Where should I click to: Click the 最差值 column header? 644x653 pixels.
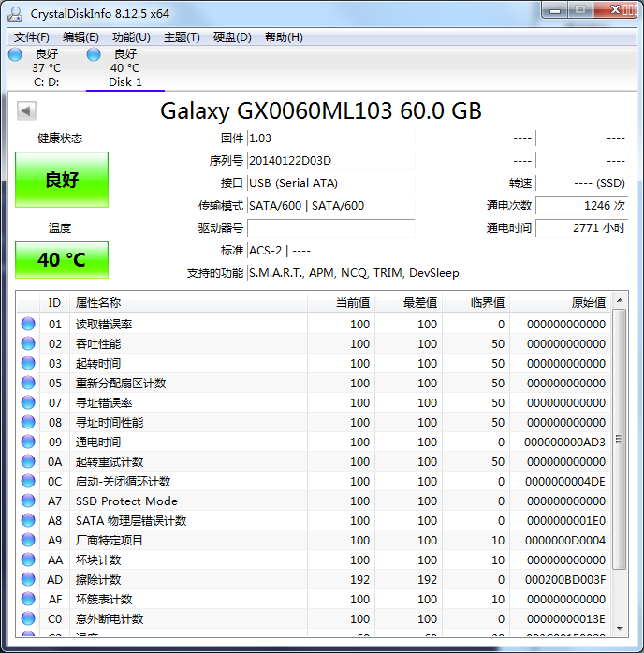click(409, 303)
